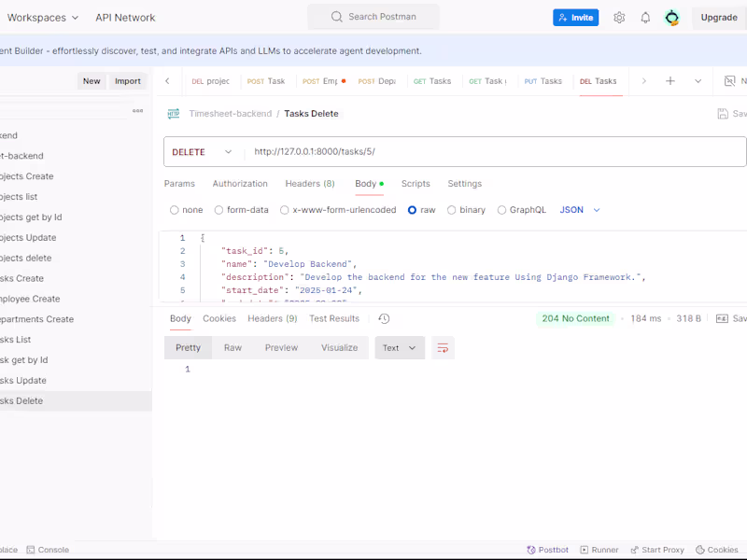Open the JSON body format dropdown
Image resolution: width=747 pixels, height=560 pixels.
580,210
